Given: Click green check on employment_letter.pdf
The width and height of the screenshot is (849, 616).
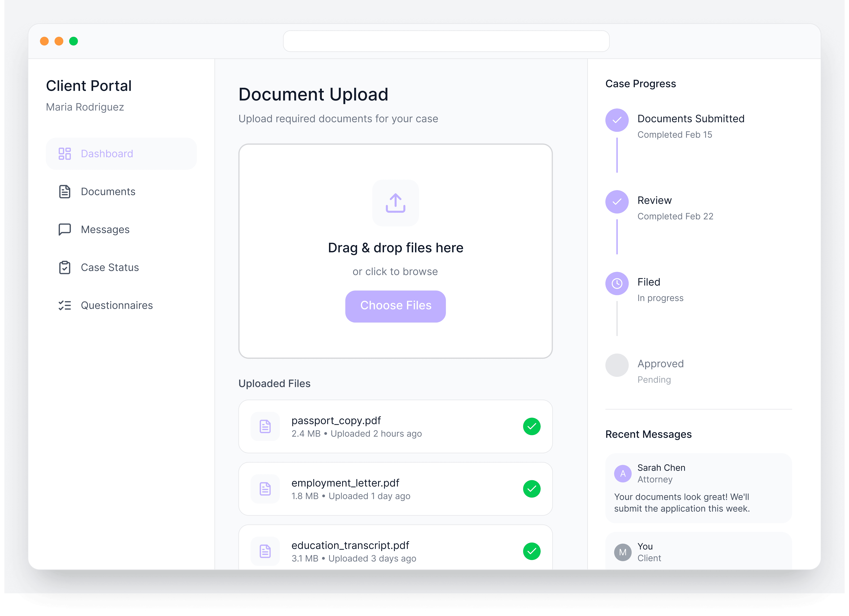Looking at the screenshot, I should click(532, 489).
